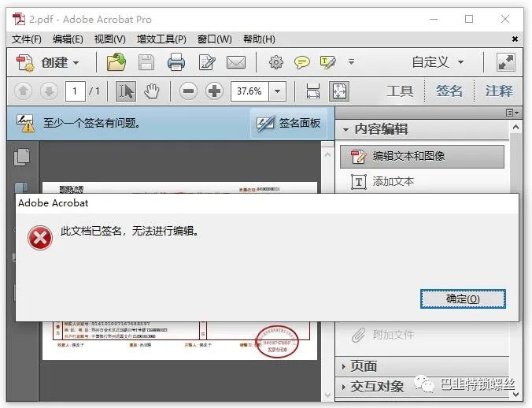The image size is (532, 408).
Task: Open the 编辑(E) menu
Action: (68, 39)
